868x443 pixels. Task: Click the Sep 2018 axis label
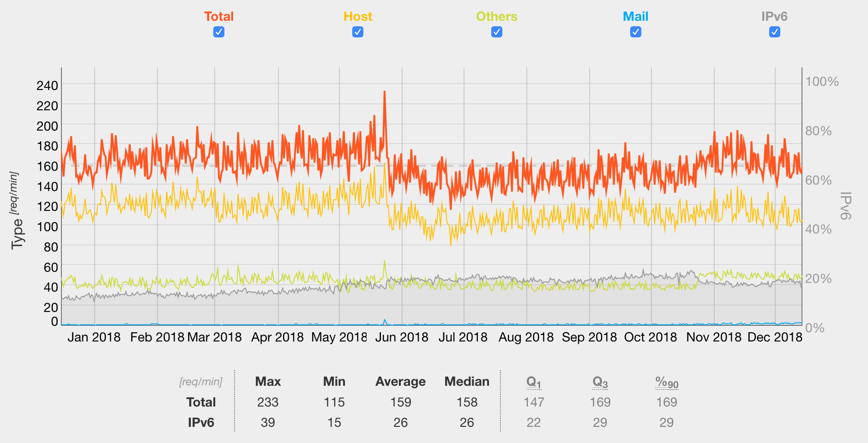[x=589, y=337]
